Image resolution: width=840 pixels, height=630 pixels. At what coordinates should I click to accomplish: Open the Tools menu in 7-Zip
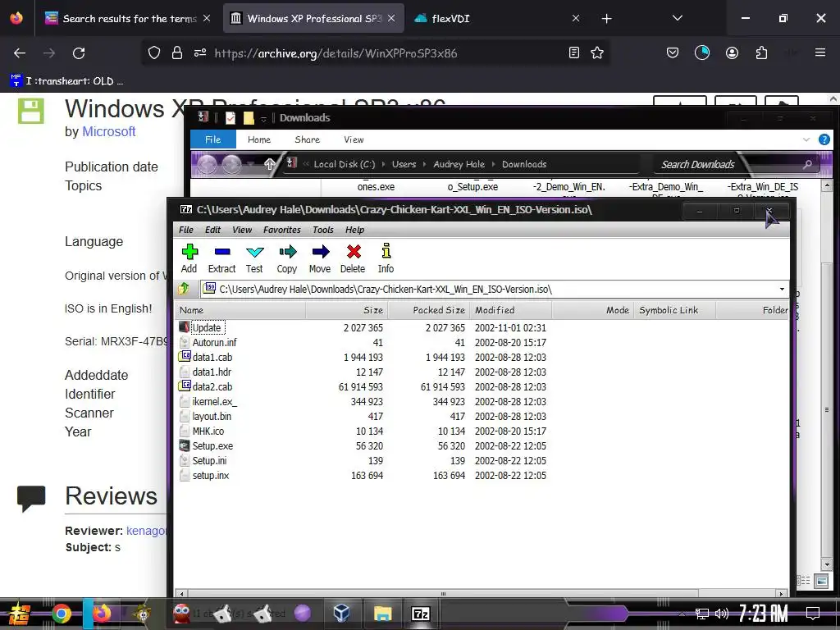(323, 230)
